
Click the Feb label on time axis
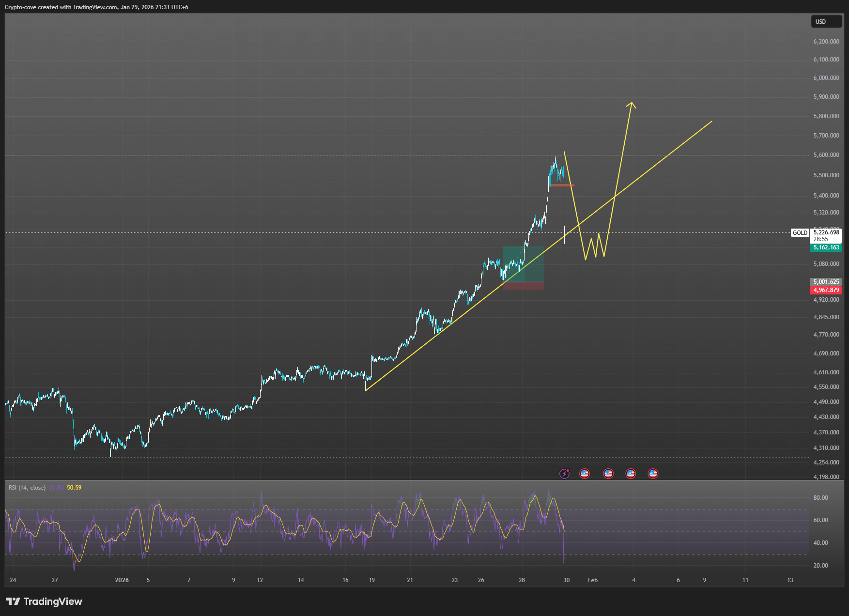[x=593, y=580]
